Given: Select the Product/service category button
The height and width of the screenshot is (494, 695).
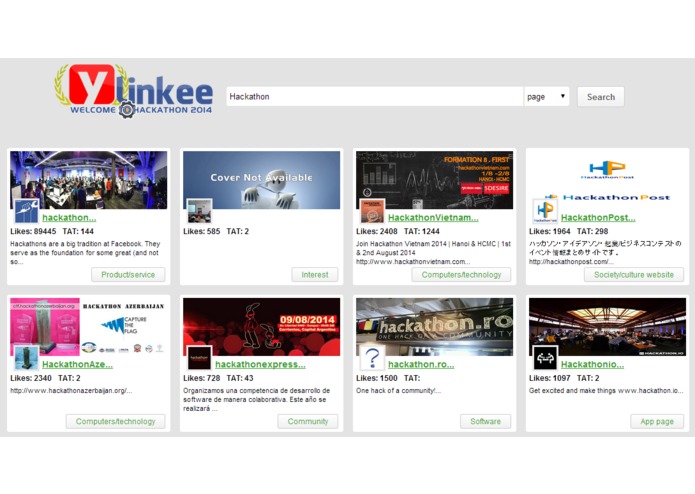Looking at the screenshot, I should point(128,275).
